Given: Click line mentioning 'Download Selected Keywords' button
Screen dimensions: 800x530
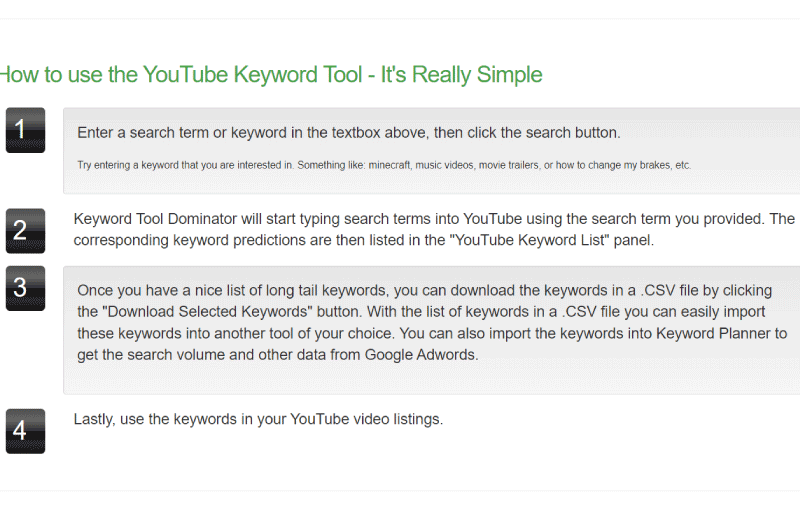Looking at the screenshot, I should pos(421,312).
